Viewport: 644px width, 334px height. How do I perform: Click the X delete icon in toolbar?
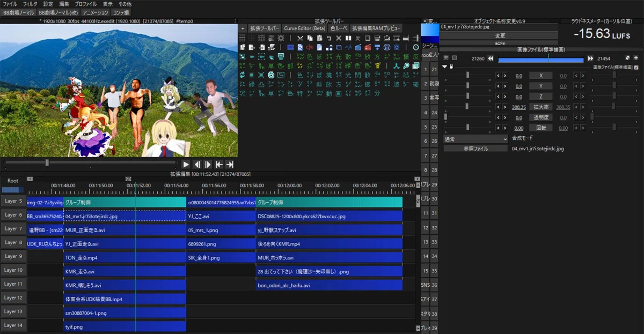[x=339, y=39]
